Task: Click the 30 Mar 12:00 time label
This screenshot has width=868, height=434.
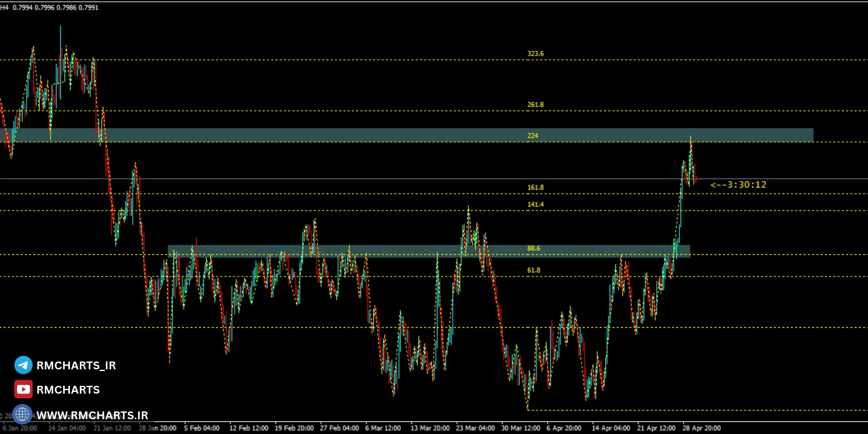Action: point(521,428)
